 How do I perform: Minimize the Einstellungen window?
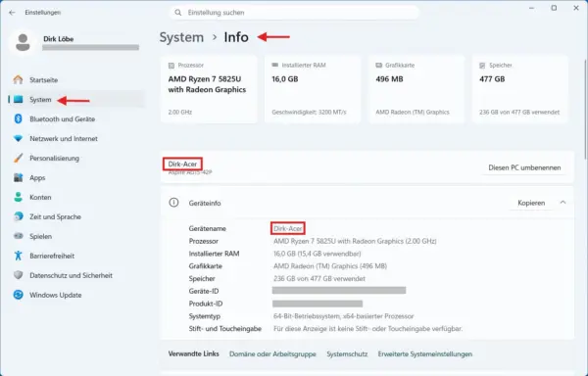pyautogui.click(x=531, y=8)
